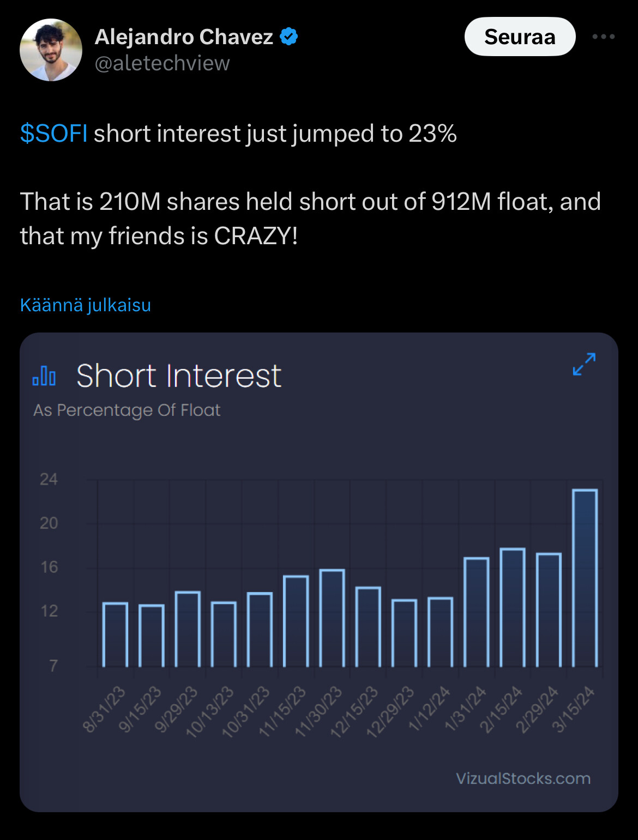Open the @aletechview handle
The image size is (638, 840).
click(162, 63)
